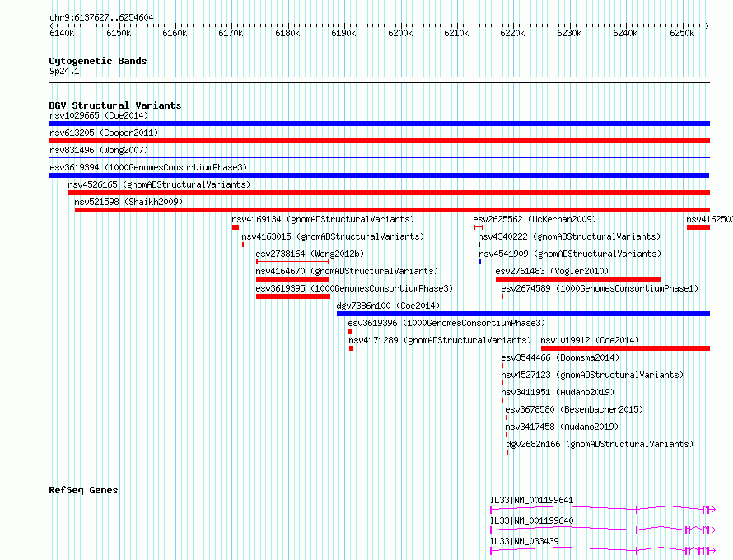The image size is (733, 560).
Task: Open esv3619394 (1000GenomesConsortiumPhase3) label
Action: pyautogui.click(x=148, y=167)
